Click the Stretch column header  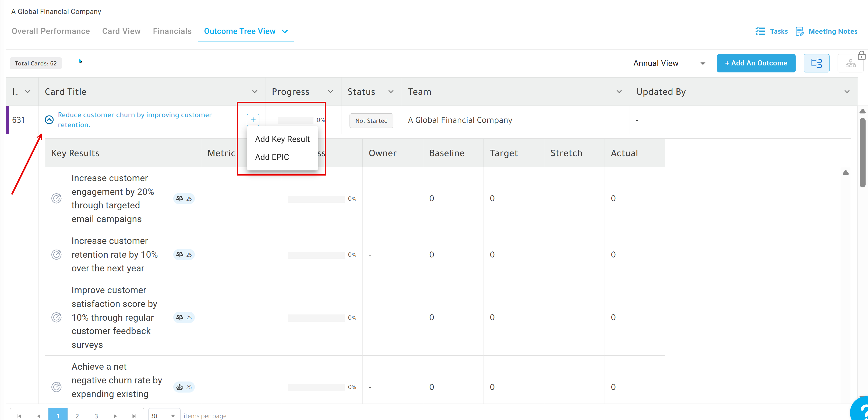[574, 153]
